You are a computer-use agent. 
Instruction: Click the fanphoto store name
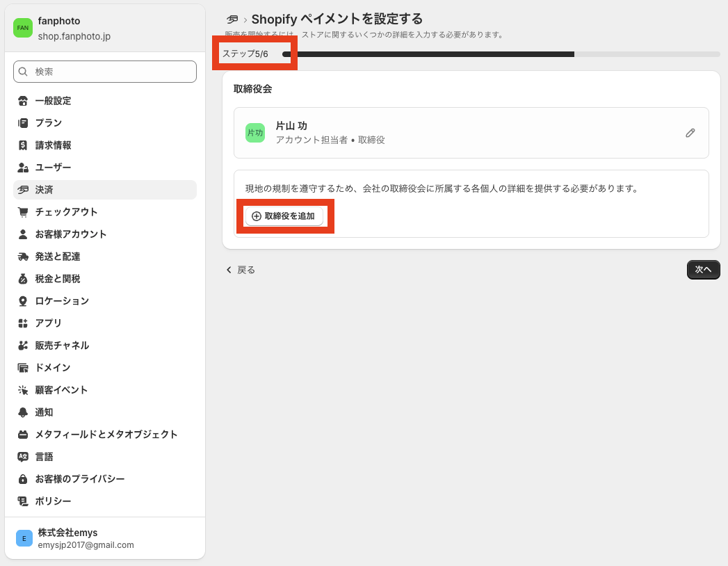pos(59,21)
